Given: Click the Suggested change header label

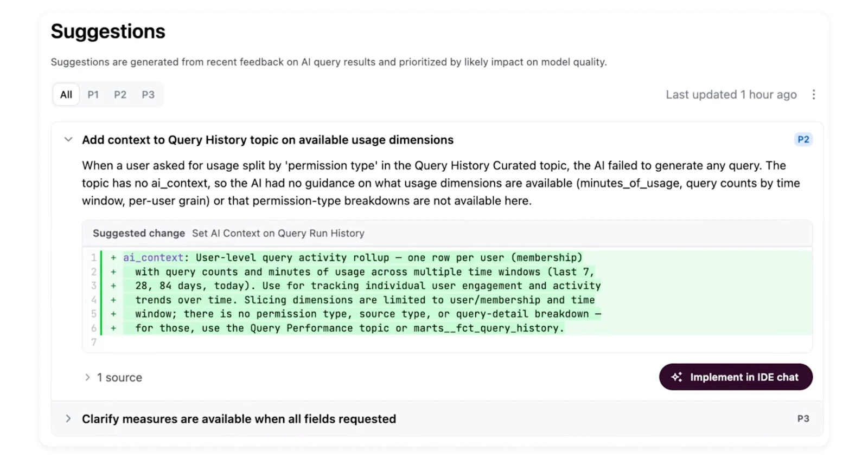Looking at the screenshot, I should (x=139, y=234).
